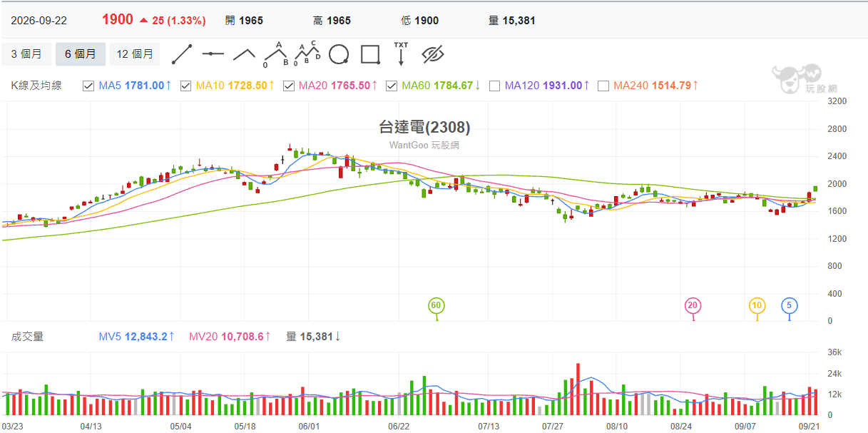Switch to the 12 個月 range tab
The width and height of the screenshot is (868, 433).
click(x=135, y=54)
